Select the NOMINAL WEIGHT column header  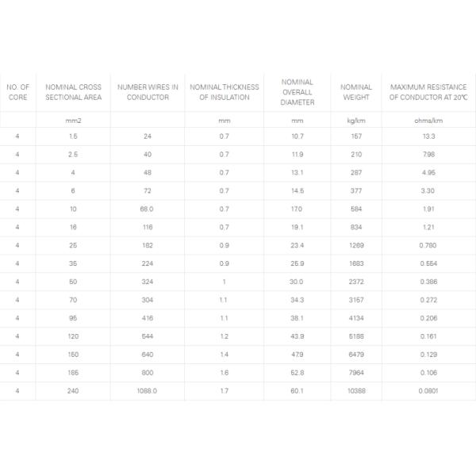pos(356,92)
